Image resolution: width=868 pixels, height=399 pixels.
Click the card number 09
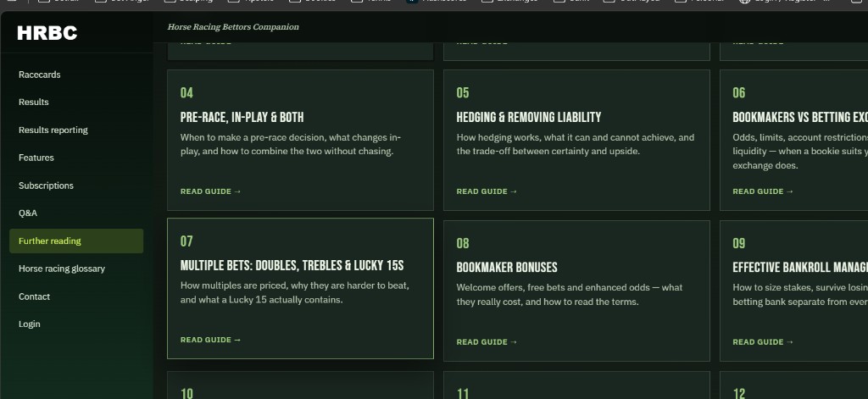tap(739, 243)
